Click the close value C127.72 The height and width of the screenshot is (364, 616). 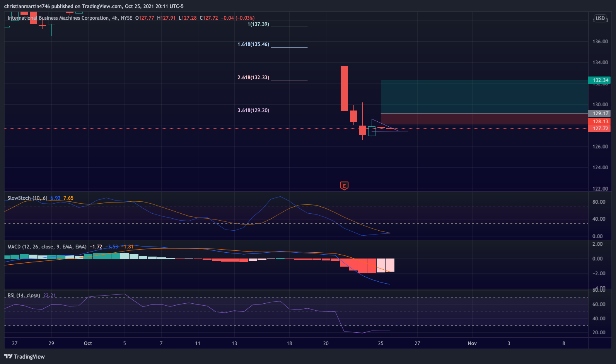point(209,18)
